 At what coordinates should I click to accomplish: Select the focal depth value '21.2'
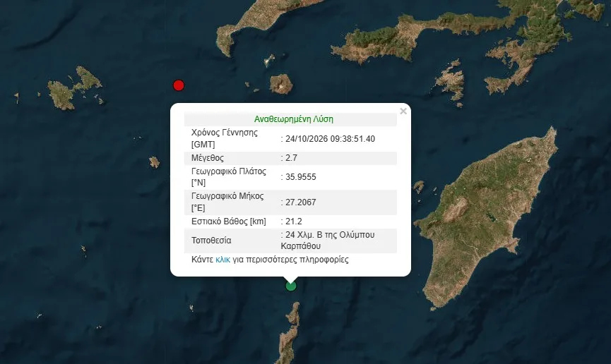[293, 222]
